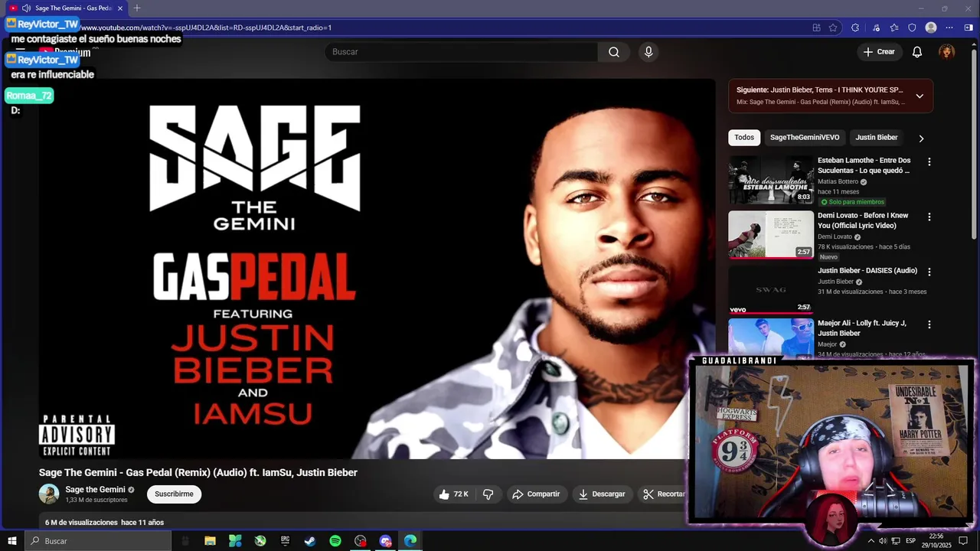Viewport: 980px width, 551px height.
Task: Type in the Buscar YouTube search field
Action: coord(461,52)
